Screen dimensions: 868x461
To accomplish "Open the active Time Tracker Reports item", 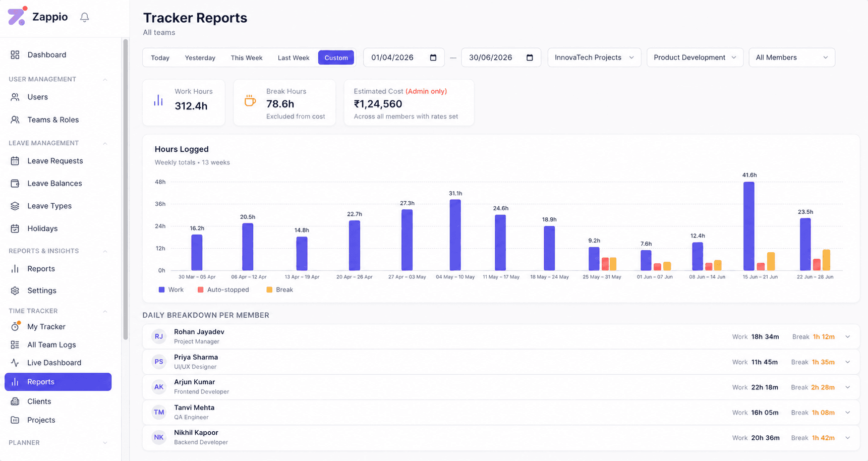I will tap(58, 382).
